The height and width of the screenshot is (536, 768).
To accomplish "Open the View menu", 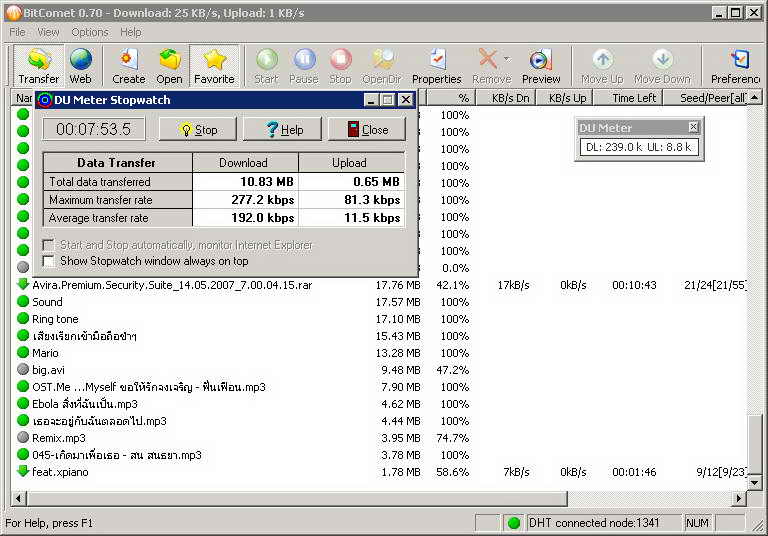I will pos(48,32).
